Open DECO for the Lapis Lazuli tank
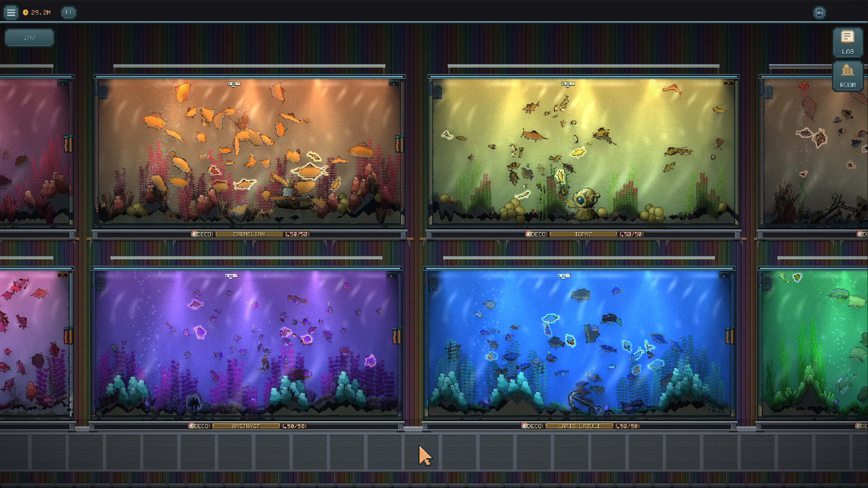This screenshot has height=488, width=868. (532, 426)
